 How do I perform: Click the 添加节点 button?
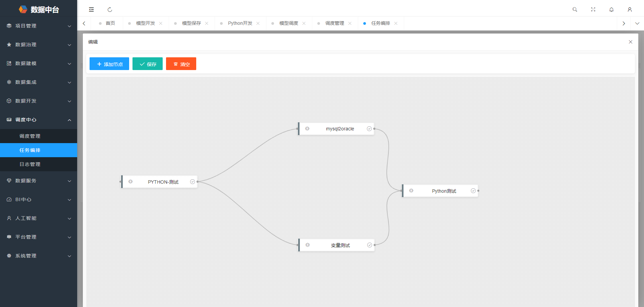(x=109, y=64)
